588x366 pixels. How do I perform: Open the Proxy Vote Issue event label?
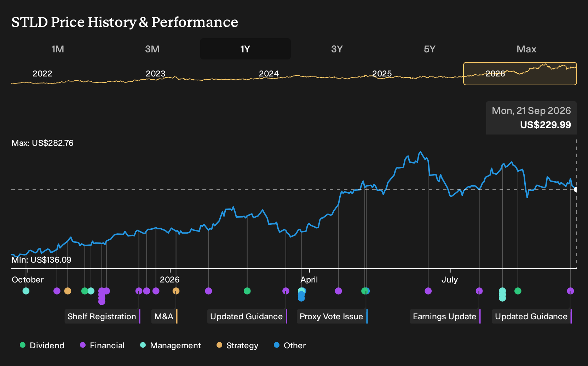332,316
